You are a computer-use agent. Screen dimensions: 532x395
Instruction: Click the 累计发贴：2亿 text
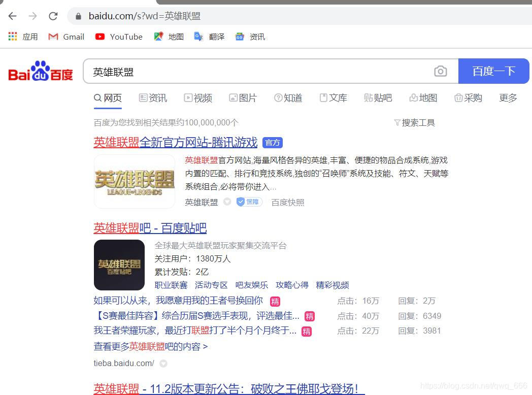[x=182, y=272]
